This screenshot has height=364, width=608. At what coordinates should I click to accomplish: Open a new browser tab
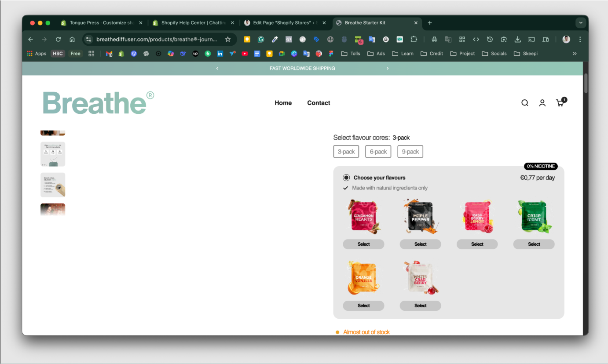tap(430, 23)
